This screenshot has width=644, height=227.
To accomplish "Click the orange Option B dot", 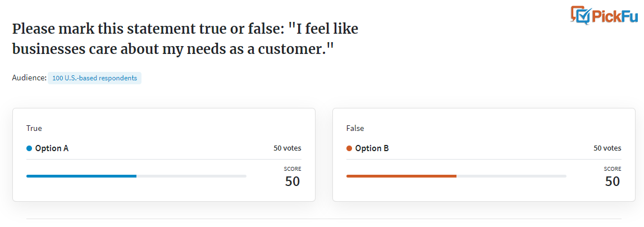I will [x=349, y=148].
